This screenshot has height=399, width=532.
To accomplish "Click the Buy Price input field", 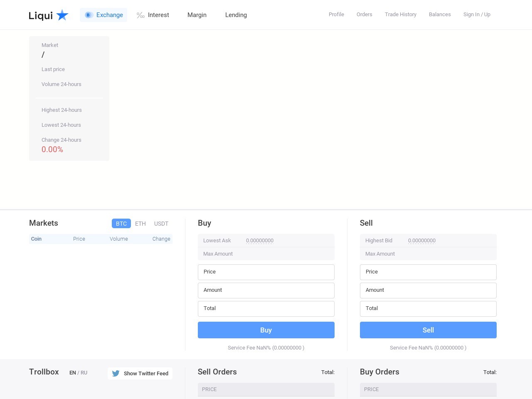I will pos(266,272).
